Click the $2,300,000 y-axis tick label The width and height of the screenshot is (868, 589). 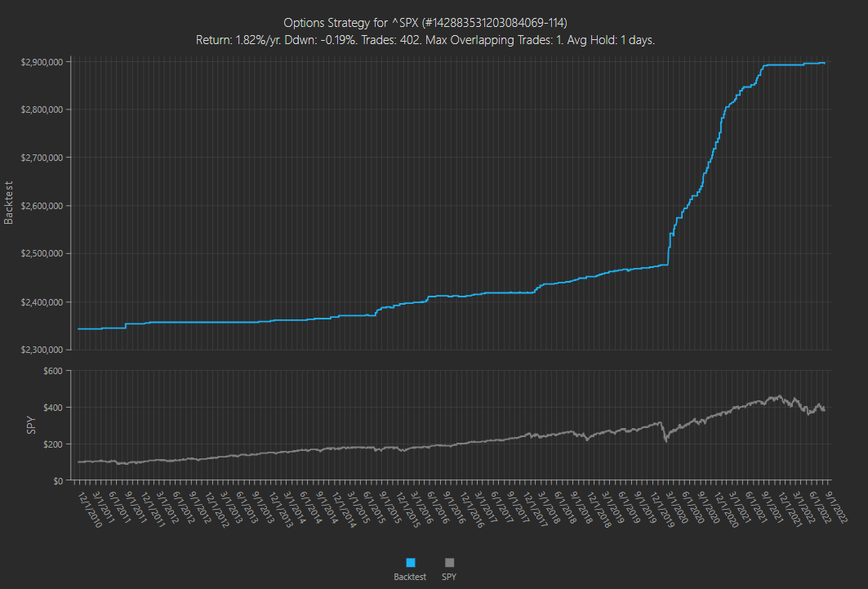click(x=42, y=350)
